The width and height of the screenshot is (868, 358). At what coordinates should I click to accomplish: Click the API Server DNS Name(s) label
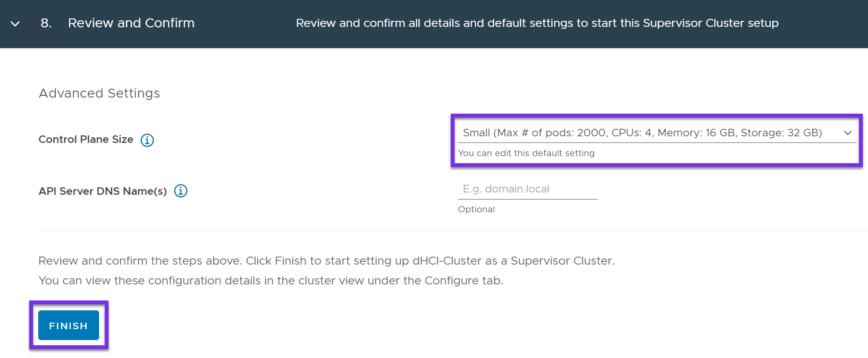103,191
